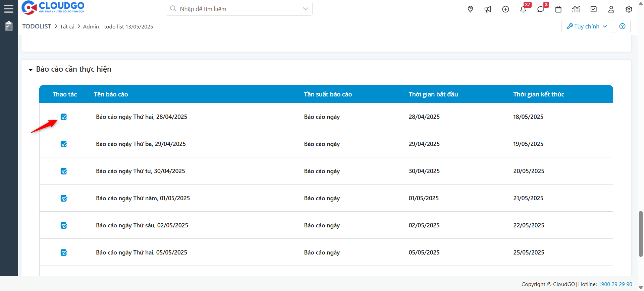Click start date 29/04/2025 cell
Screen dimensions: 644x291
point(424,144)
